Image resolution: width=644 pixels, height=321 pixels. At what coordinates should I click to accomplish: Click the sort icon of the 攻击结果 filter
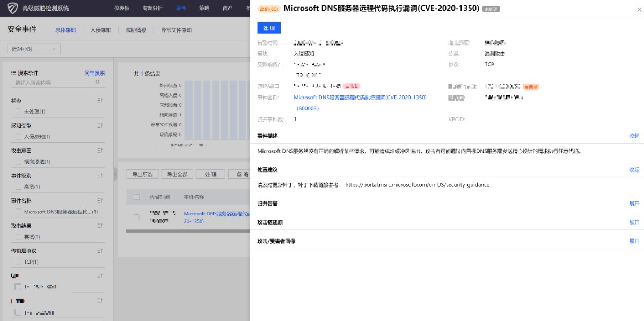(100, 226)
